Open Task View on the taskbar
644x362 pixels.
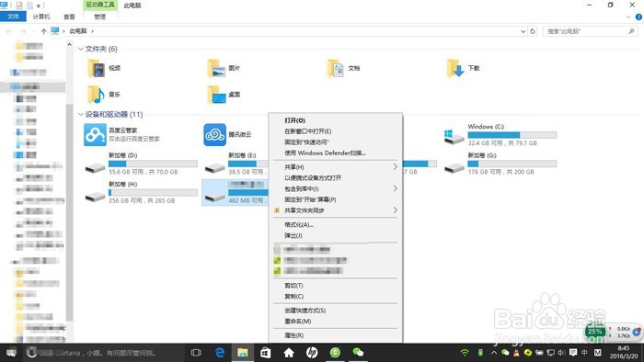[x=196, y=352]
